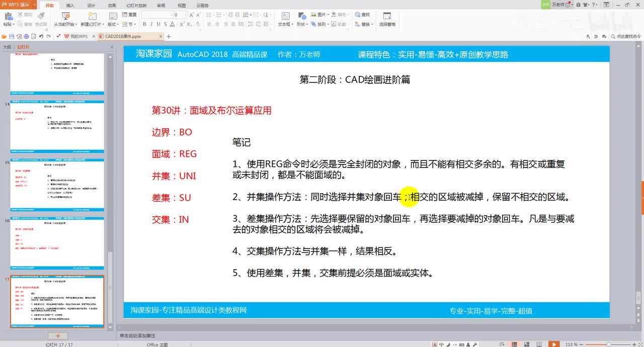Open the 幻灯片放映 ribbon tab
Viewport: 644px width, 347px height.
click(x=136, y=6)
